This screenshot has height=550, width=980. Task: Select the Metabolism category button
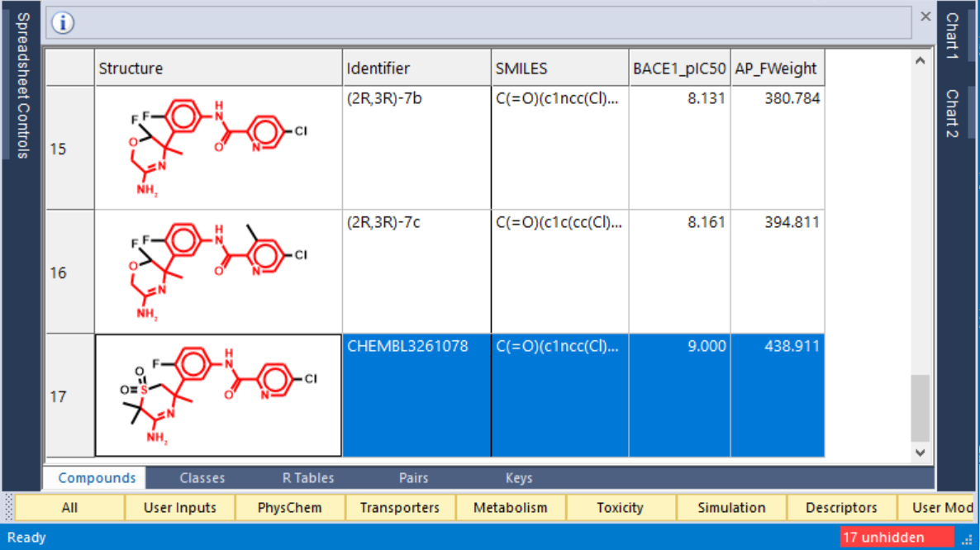pos(511,508)
